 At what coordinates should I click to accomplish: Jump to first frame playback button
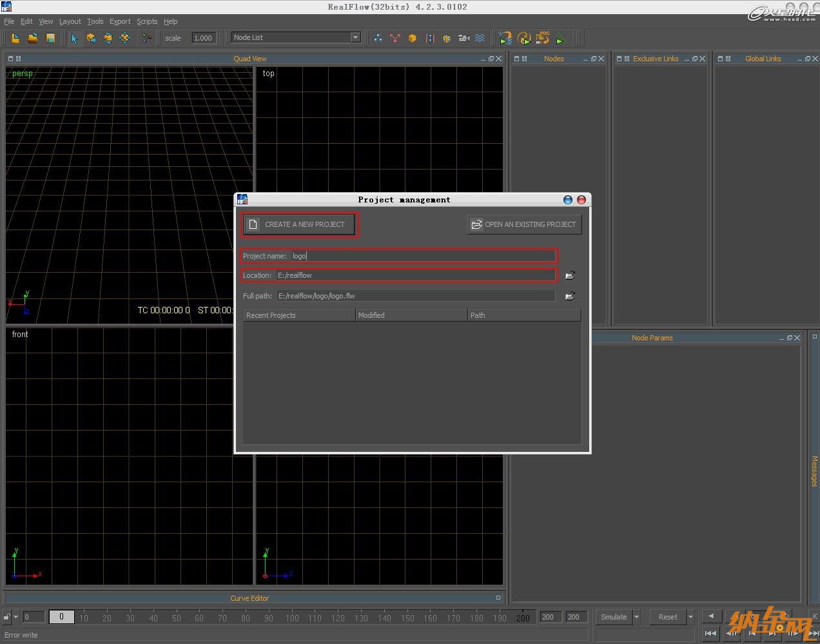coord(710,633)
